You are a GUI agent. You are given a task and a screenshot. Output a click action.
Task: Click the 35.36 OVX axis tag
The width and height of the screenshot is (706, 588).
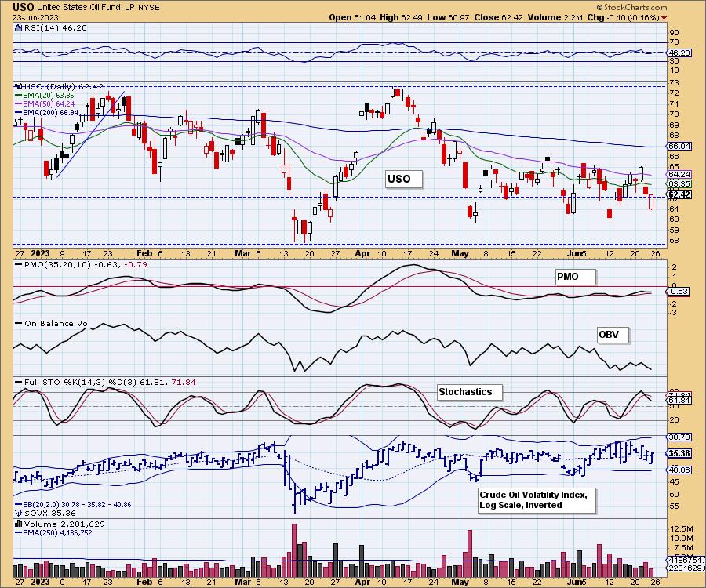coord(679,453)
